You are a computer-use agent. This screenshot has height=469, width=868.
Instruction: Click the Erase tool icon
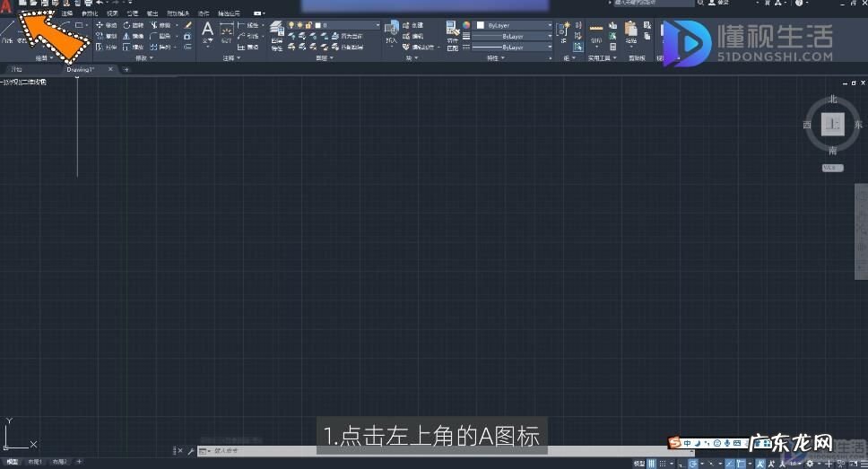click(x=187, y=25)
